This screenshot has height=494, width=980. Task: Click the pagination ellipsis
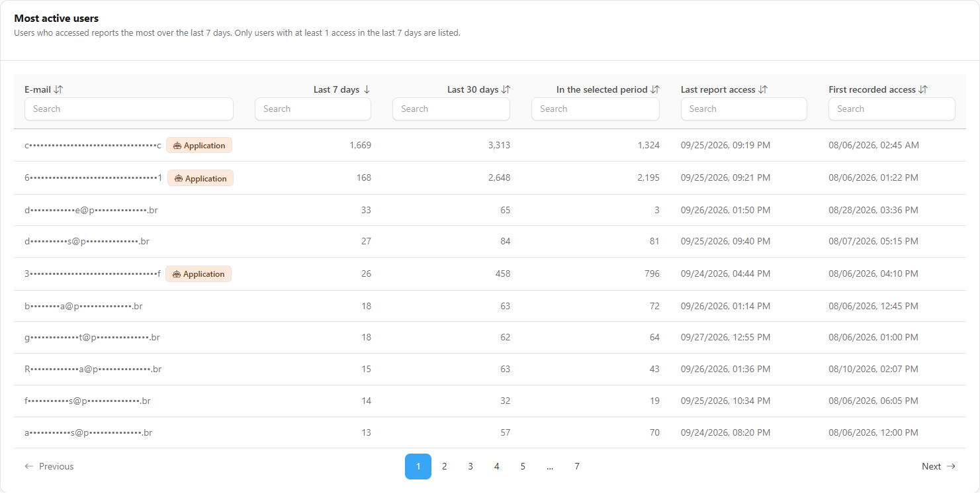click(550, 466)
